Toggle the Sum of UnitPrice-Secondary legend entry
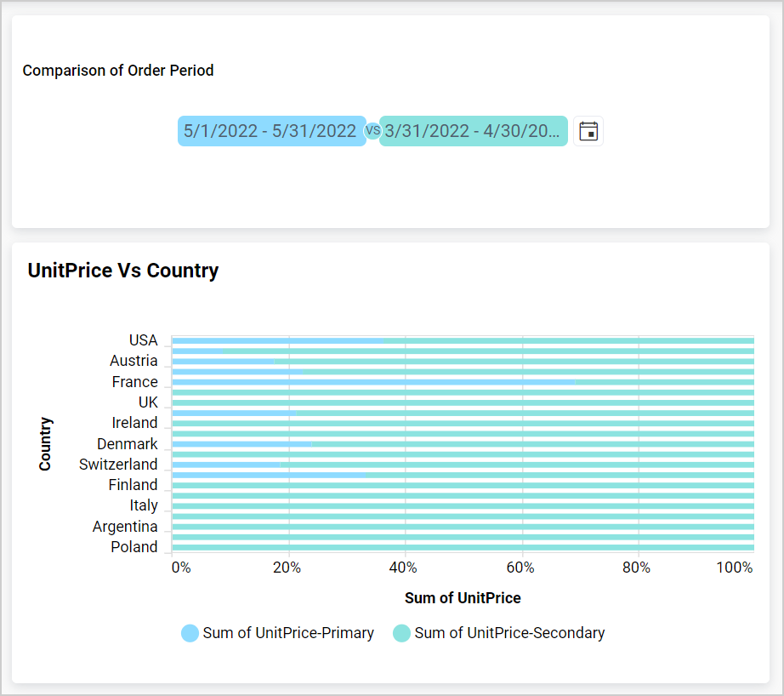Screen dimensions: 784x696 point(509,633)
